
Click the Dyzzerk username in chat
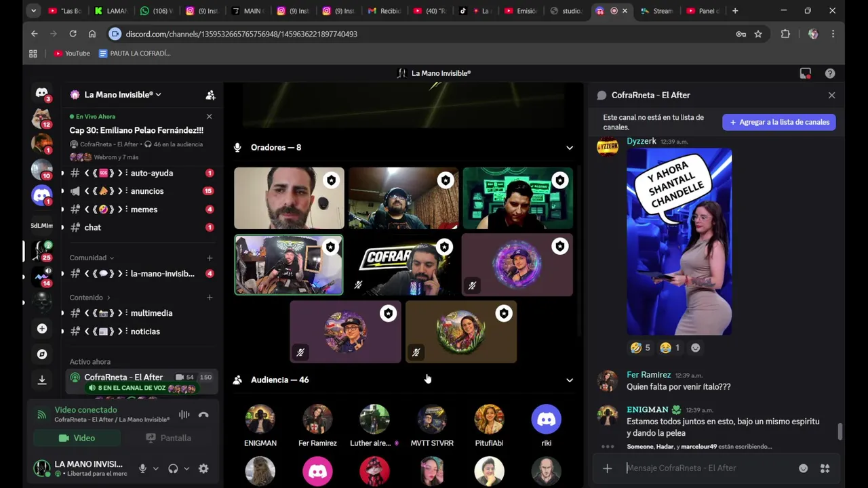pos(642,142)
